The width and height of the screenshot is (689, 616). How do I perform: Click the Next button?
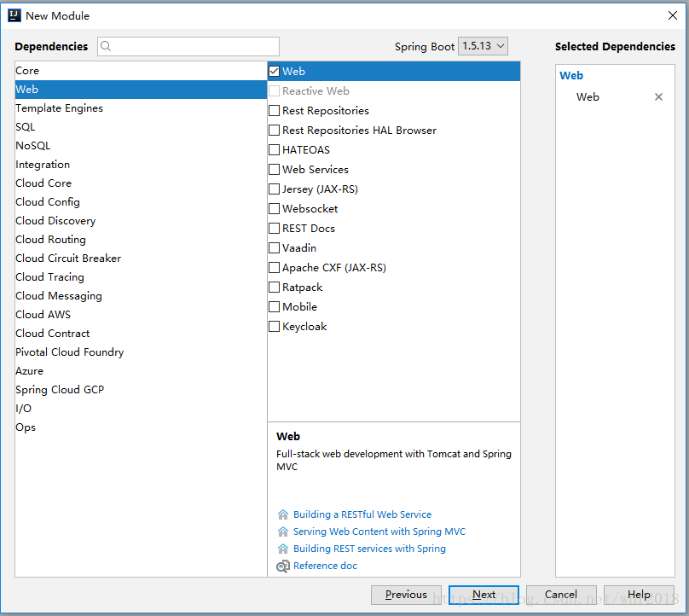[483, 595]
